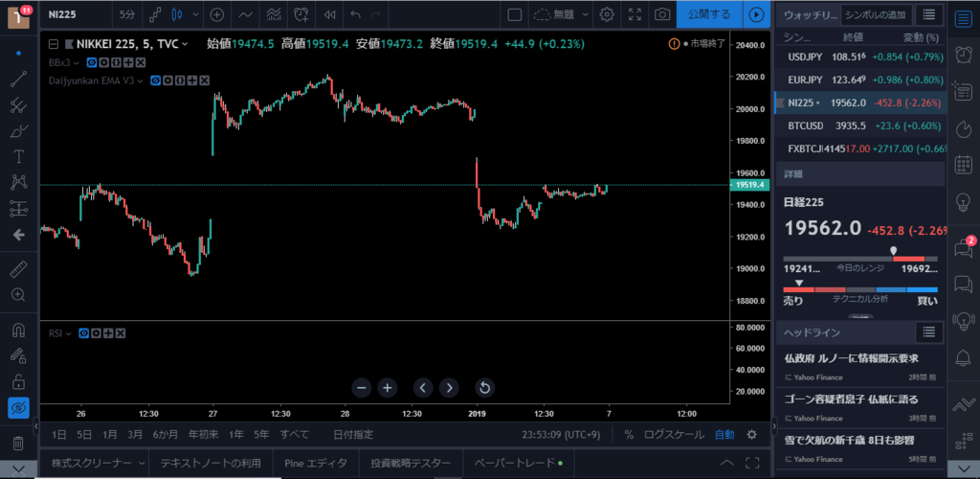Open the pattern drawing tools
980x479 pixels.
(19, 182)
